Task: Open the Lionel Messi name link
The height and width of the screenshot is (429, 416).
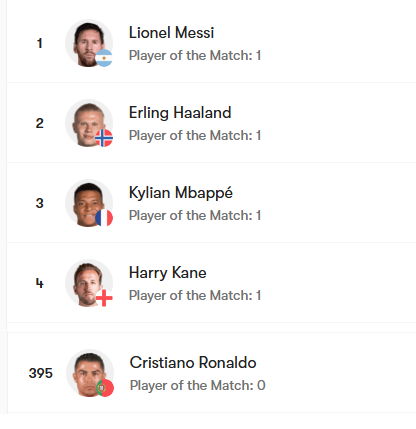Action: 171,33
